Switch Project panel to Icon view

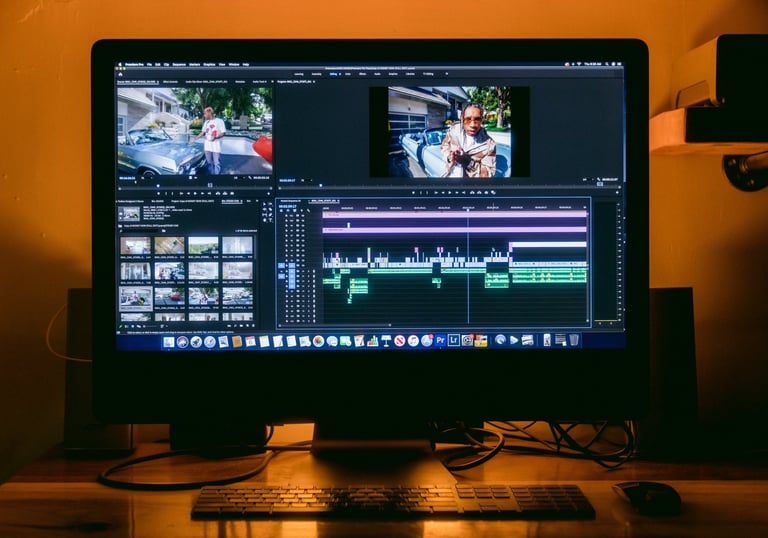133,326
